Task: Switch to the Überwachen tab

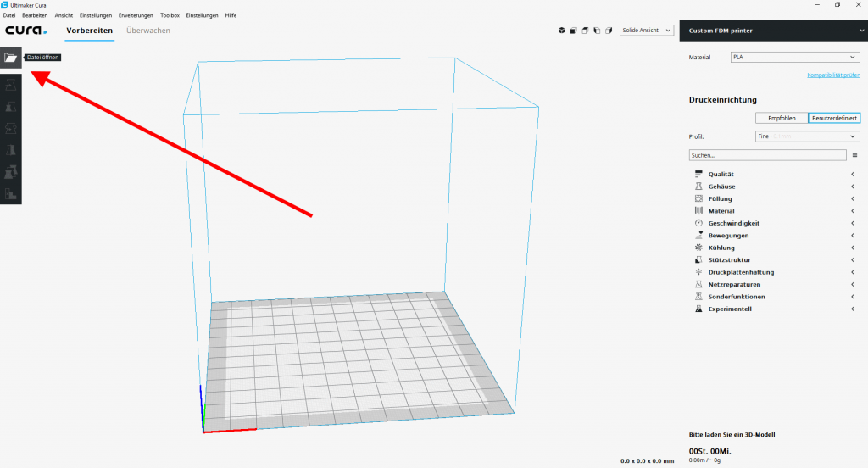Action: (148, 31)
